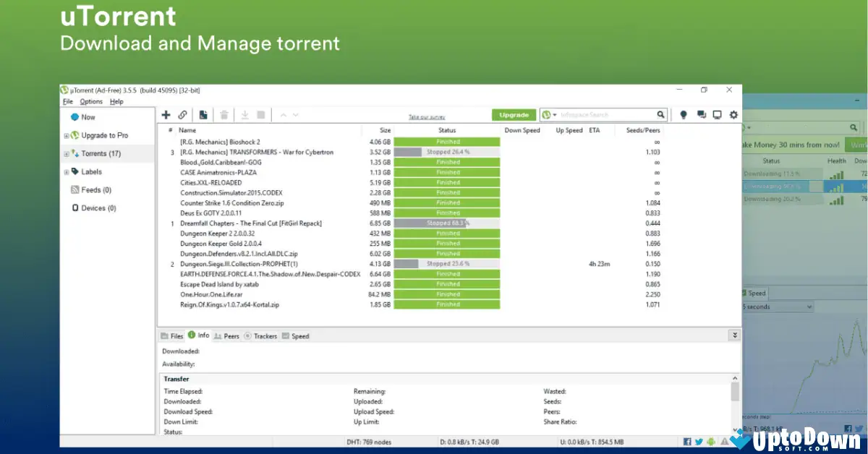Open the Twitter icon in the status bar
Screen dimensions: 868x454
click(699, 441)
